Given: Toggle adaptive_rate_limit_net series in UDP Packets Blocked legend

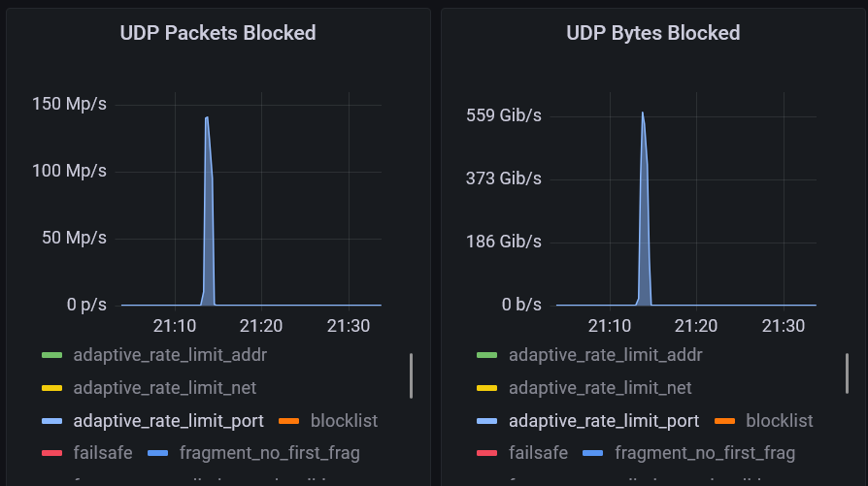Looking at the screenshot, I should [164, 388].
